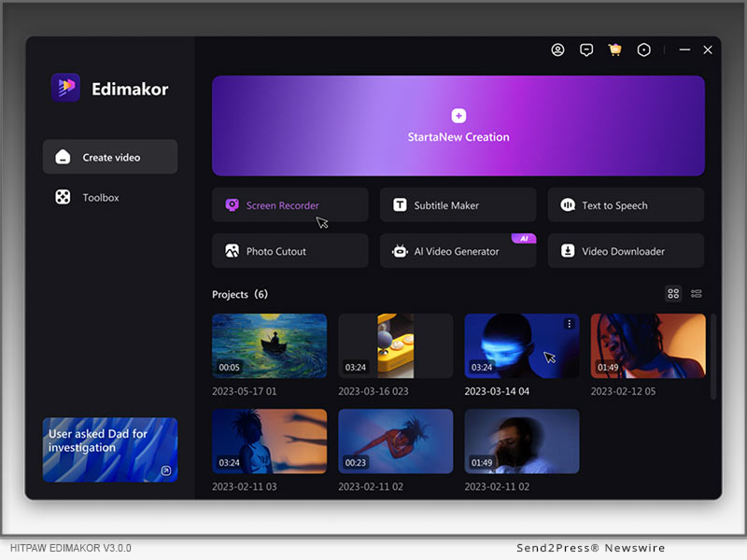
Task: Switch projects to list view
Action: [697, 294]
